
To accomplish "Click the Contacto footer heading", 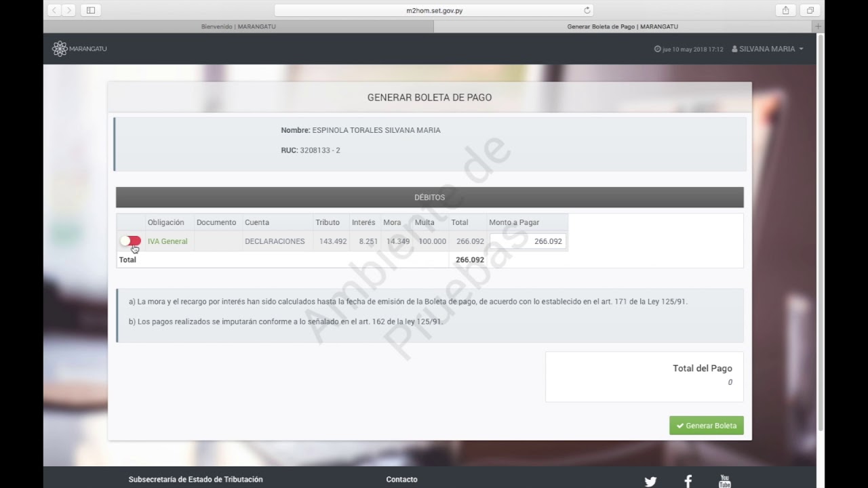I will [401, 479].
